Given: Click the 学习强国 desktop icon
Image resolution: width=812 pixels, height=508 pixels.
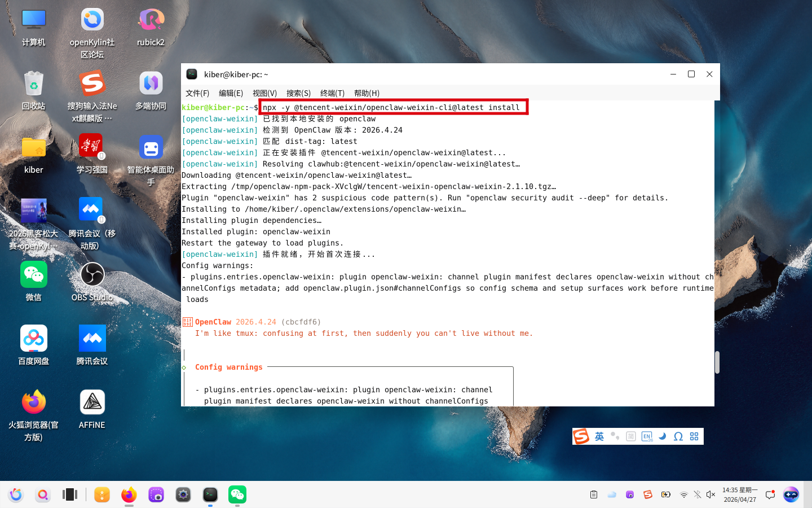Looking at the screenshot, I should click(91, 147).
